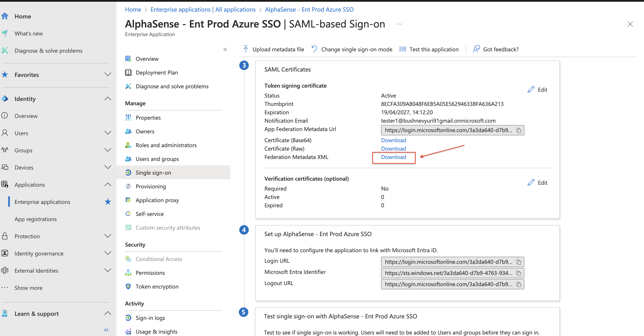
Task: Click the Users person icon
Action: pos(5,133)
